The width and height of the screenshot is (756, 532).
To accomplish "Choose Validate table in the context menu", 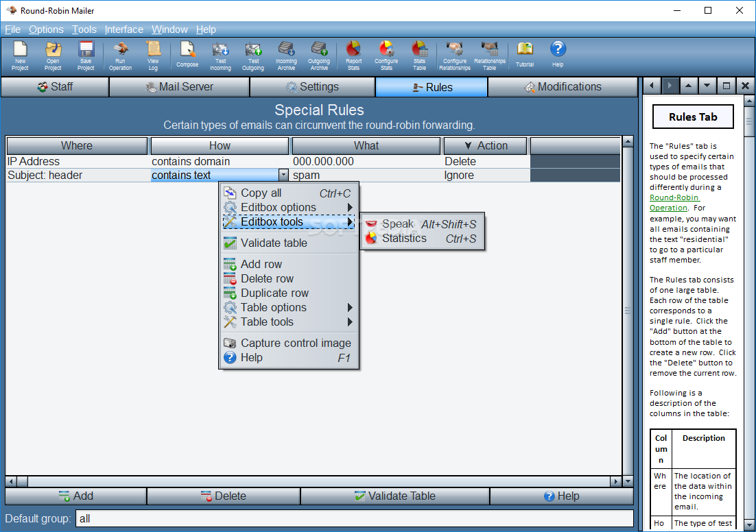I will pyautogui.click(x=289, y=243).
